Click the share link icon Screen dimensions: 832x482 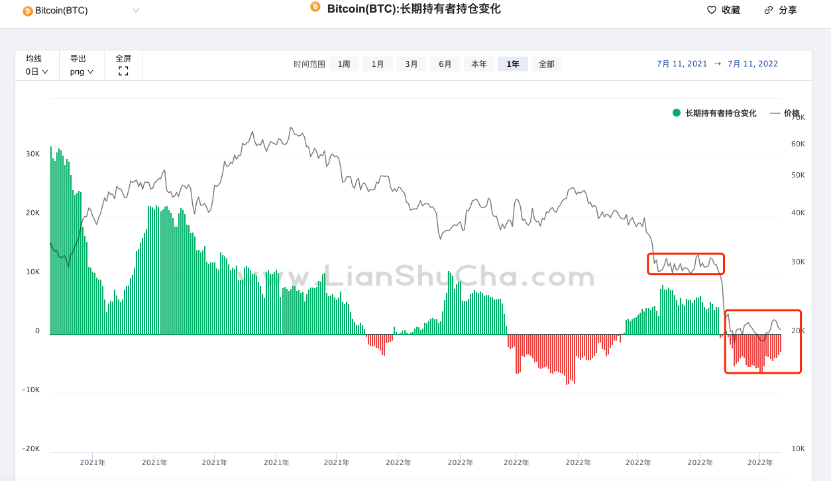point(768,10)
